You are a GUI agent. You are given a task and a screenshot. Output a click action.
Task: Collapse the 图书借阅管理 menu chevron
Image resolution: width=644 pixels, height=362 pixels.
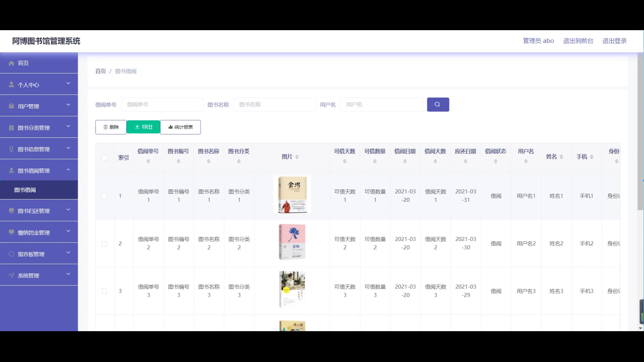68,170
